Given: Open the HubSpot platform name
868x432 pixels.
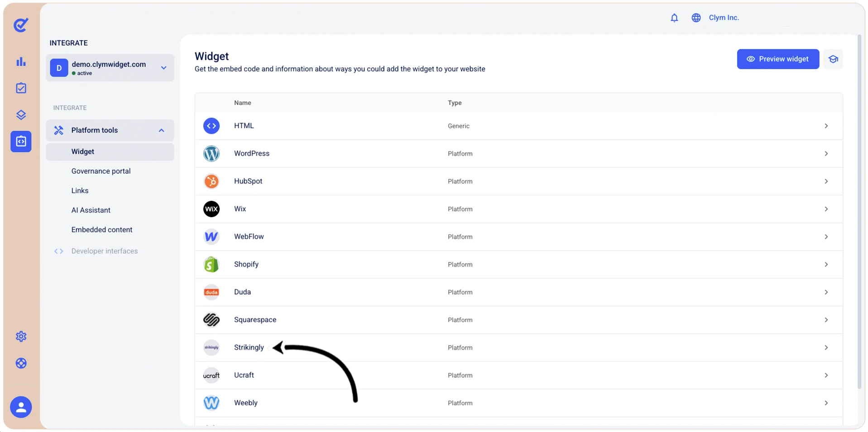Looking at the screenshot, I should pos(248,181).
